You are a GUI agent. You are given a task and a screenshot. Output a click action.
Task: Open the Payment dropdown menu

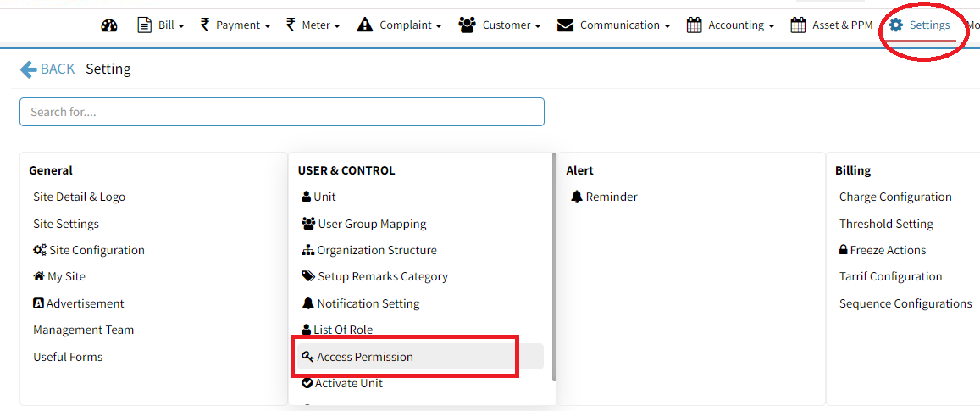point(235,25)
